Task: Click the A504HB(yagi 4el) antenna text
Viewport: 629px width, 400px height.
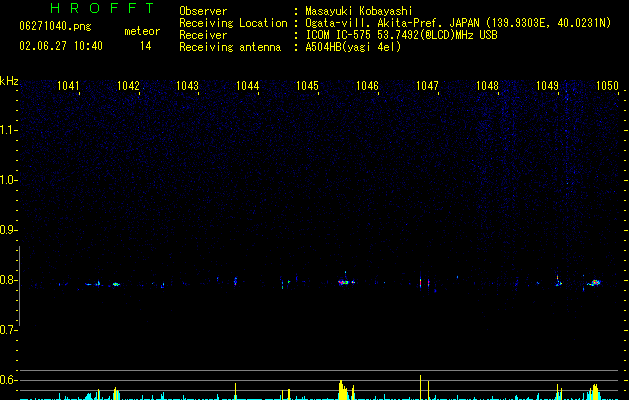Action: pos(353,47)
